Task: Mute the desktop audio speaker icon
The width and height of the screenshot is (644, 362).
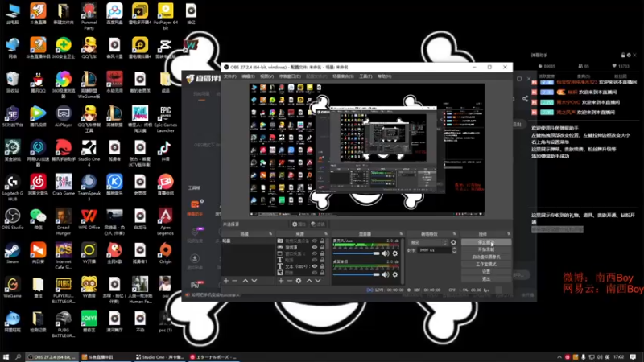Action: 386,274
